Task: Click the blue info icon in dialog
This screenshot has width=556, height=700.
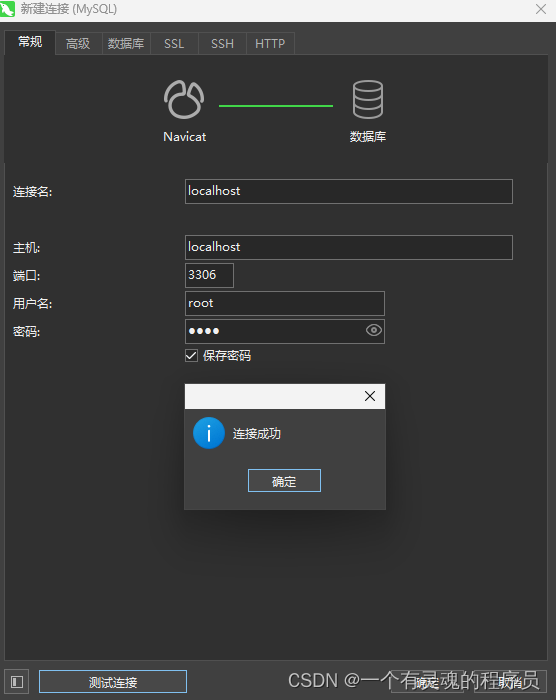Action: point(209,433)
